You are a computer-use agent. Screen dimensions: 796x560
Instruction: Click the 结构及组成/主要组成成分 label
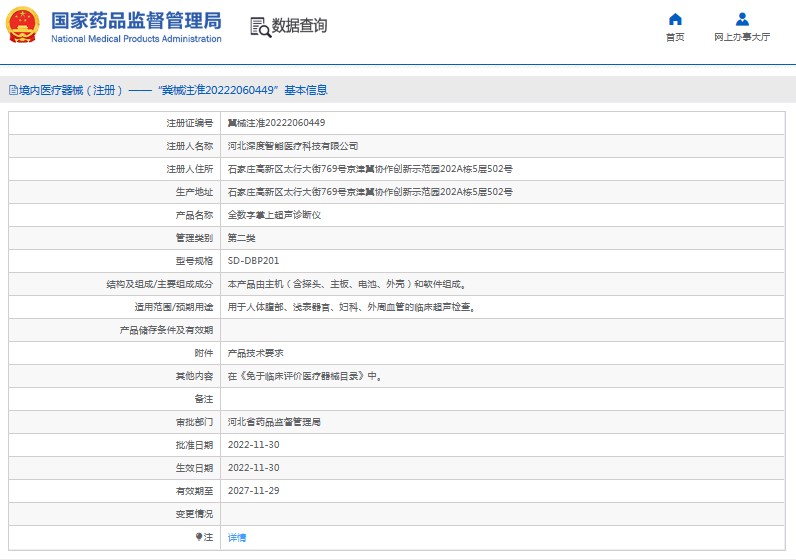159,284
